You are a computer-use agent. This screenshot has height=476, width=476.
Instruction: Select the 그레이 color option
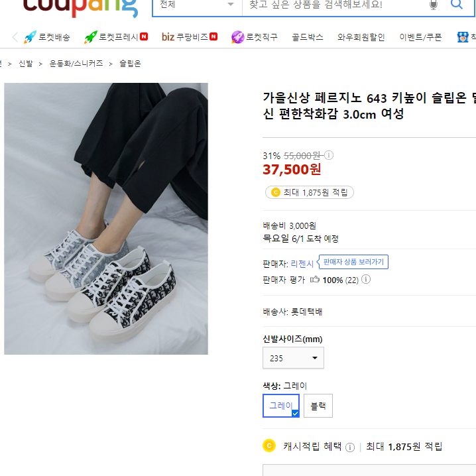point(281,406)
